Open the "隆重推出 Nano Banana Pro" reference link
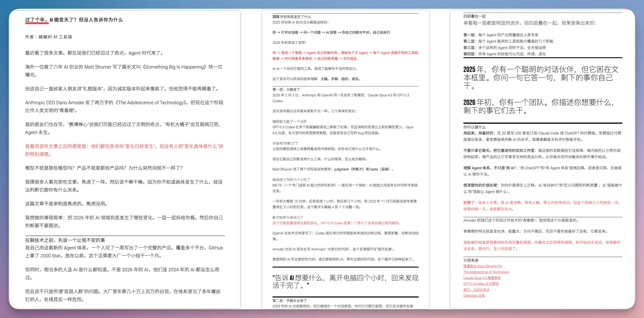This screenshot has width=644, height=318. click(483, 266)
